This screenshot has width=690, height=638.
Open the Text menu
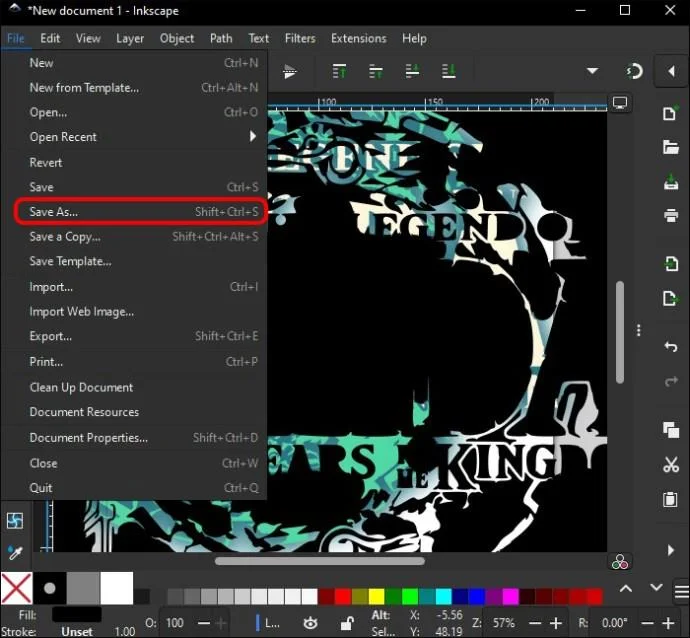259,39
